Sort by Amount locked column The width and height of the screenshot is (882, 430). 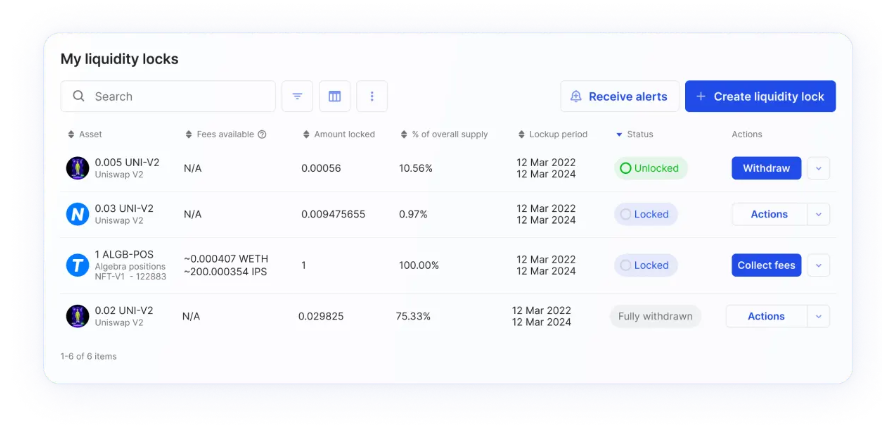[339, 135]
